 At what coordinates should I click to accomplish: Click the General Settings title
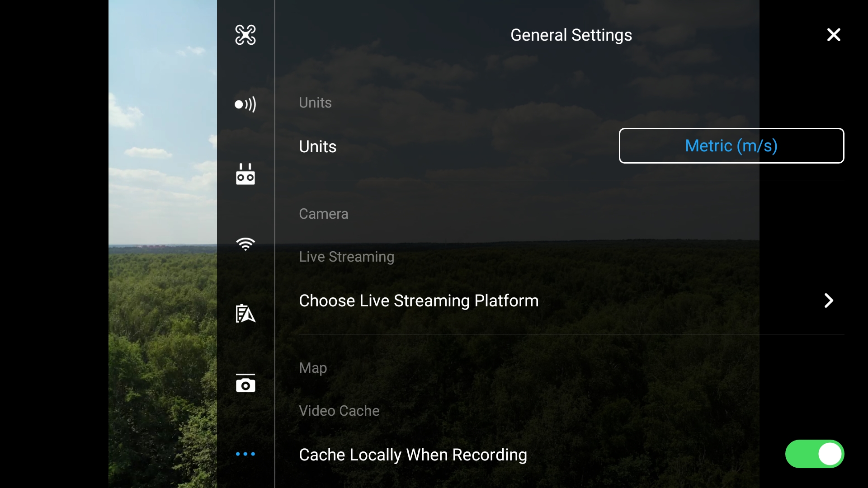pyautogui.click(x=571, y=35)
